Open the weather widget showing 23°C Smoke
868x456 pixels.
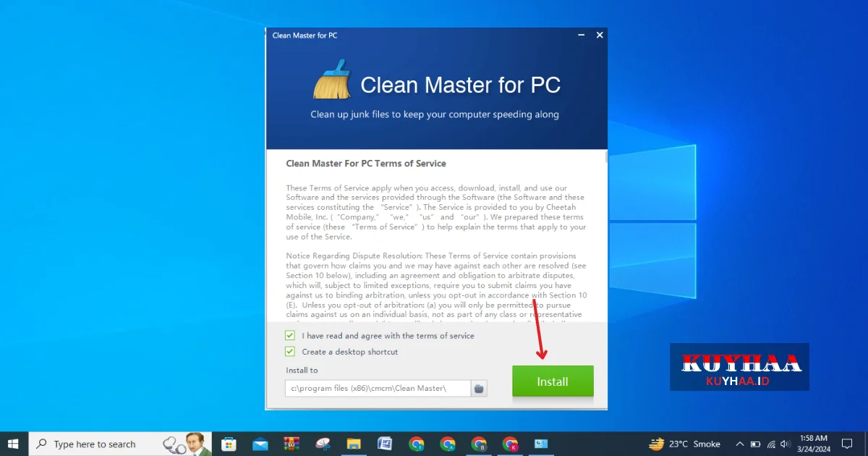685,444
